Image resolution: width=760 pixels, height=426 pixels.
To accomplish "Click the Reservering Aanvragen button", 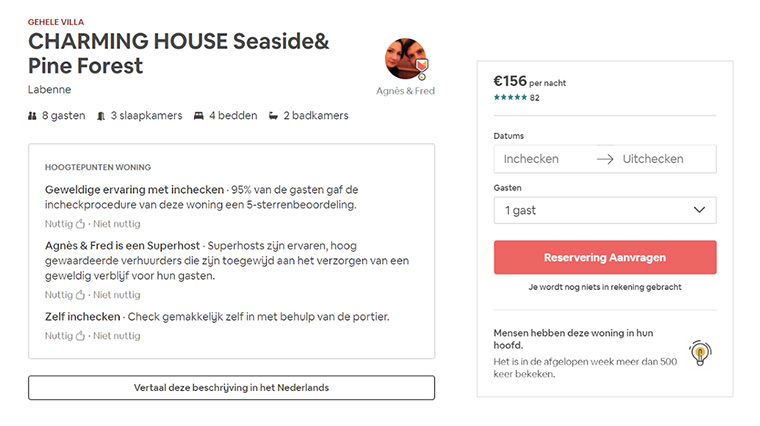I will [605, 257].
